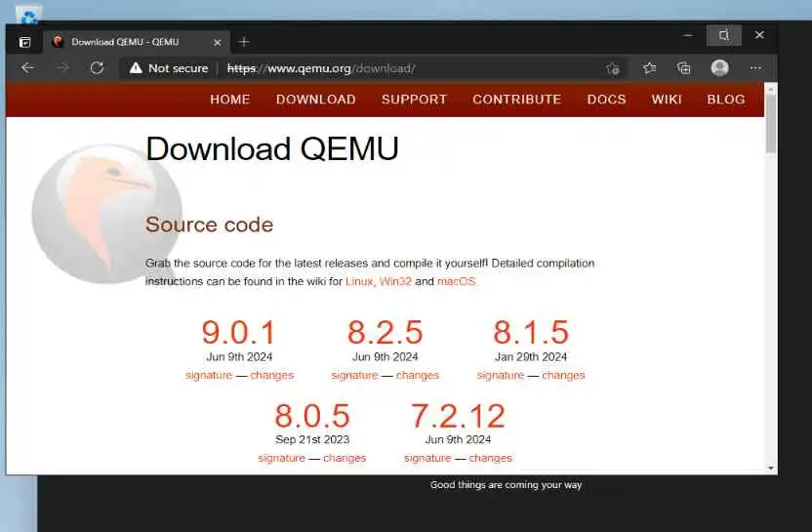This screenshot has width=812, height=532.
Task: Click the Download QEMU page heading
Action: [272, 149]
